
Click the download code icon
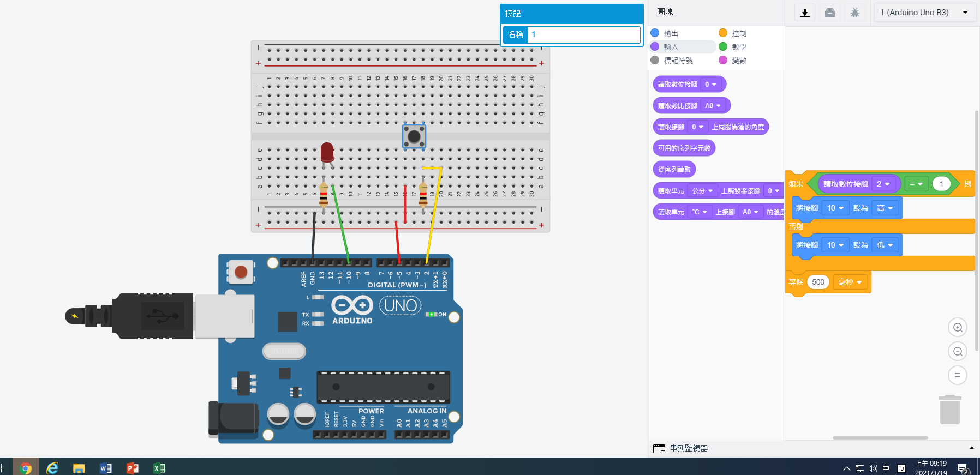click(x=804, y=13)
